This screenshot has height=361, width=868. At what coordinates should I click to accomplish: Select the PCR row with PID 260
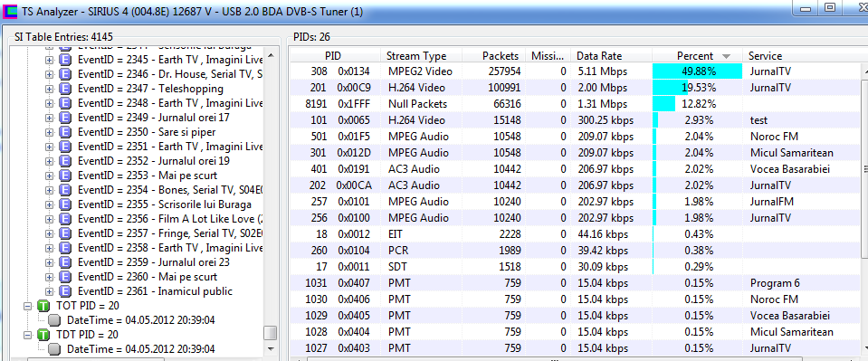(x=575, y=251)
